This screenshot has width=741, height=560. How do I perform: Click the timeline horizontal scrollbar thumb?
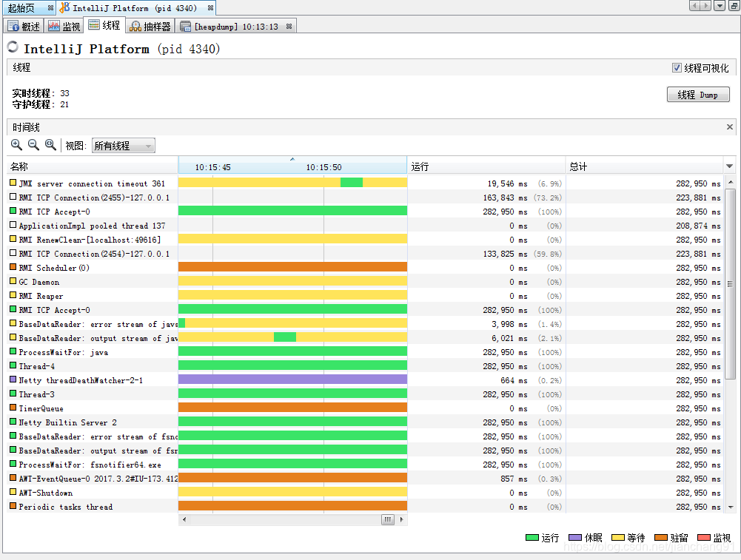pos(387,519)
